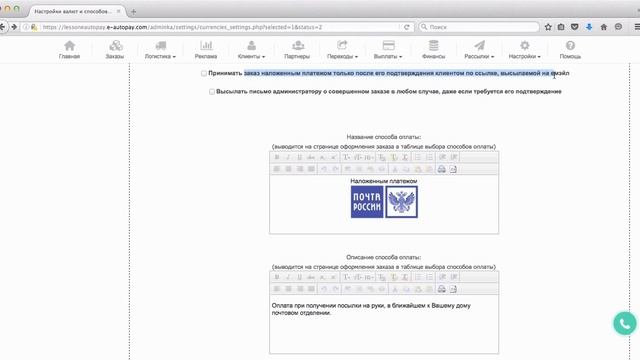Save to Pocket using the shield icon
Screen dimensions: 640x360
[575, 27]
